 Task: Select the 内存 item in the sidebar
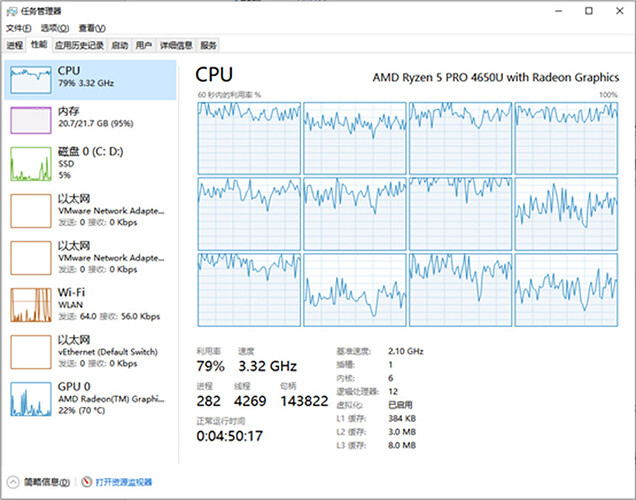90,120
